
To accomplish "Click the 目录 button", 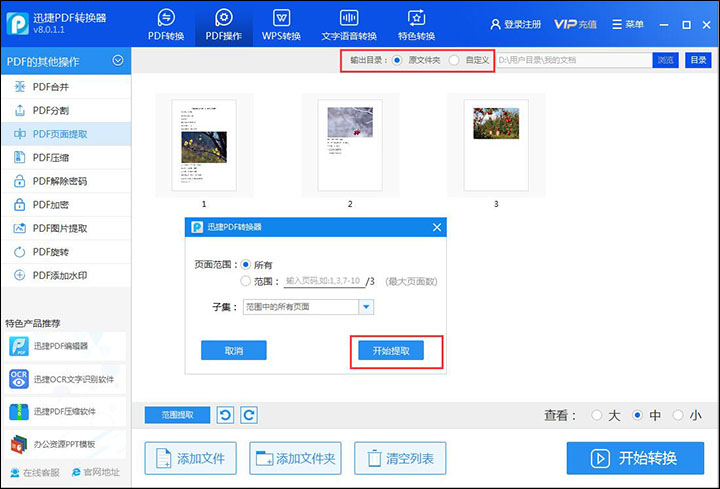I will pos(698,60).
